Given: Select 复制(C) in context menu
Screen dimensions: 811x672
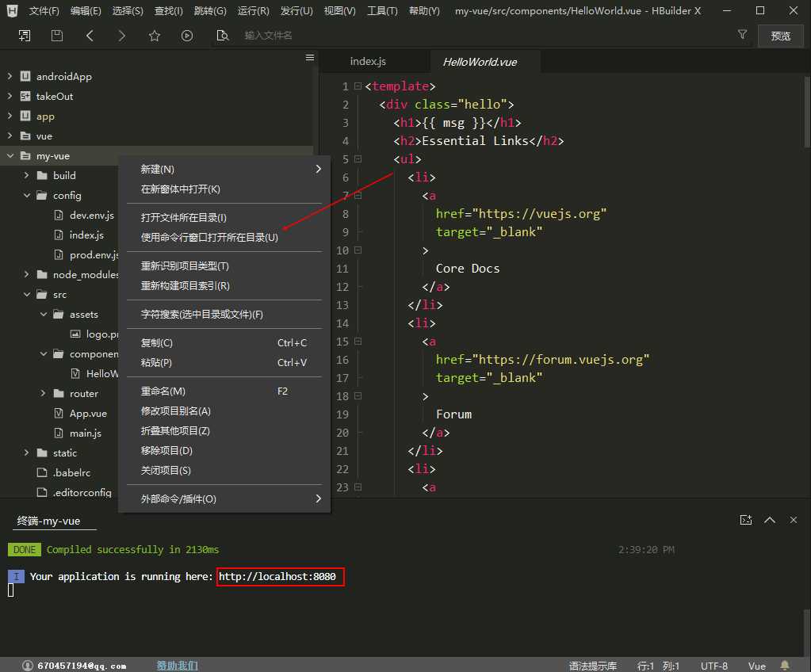Looking at the screenshot, I should [x=224, y=342].
